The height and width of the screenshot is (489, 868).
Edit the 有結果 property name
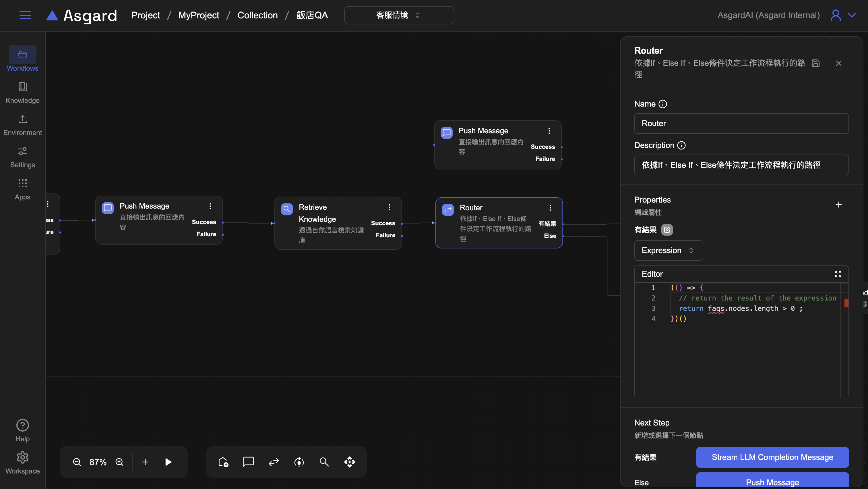point(667,230)
